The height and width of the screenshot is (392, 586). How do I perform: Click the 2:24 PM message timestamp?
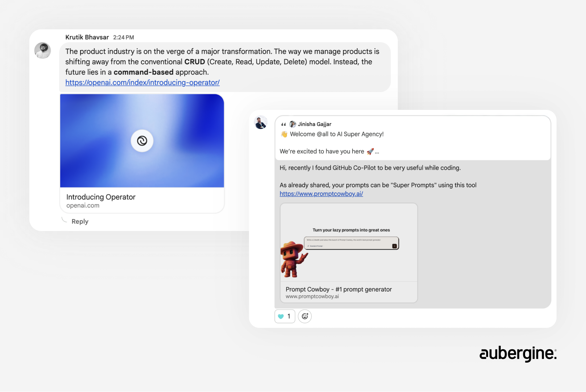point(124,37)
